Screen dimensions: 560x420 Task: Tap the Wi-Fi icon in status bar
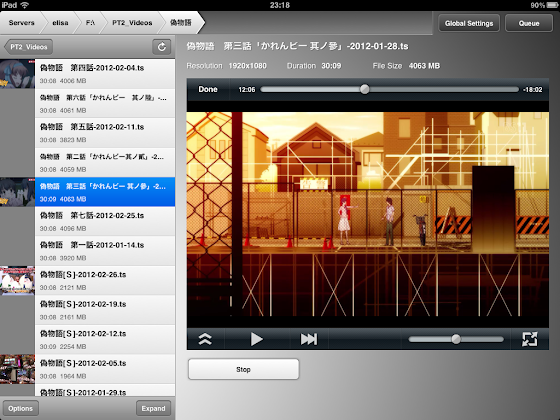(24, 5)
